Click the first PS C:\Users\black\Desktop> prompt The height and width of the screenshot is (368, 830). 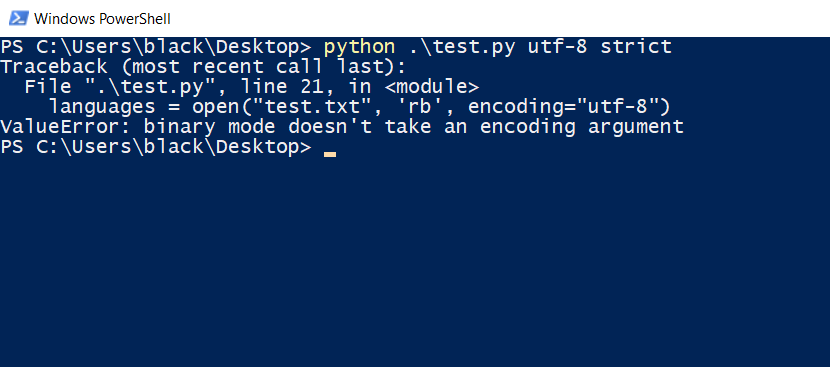click(x=156, y=47)
